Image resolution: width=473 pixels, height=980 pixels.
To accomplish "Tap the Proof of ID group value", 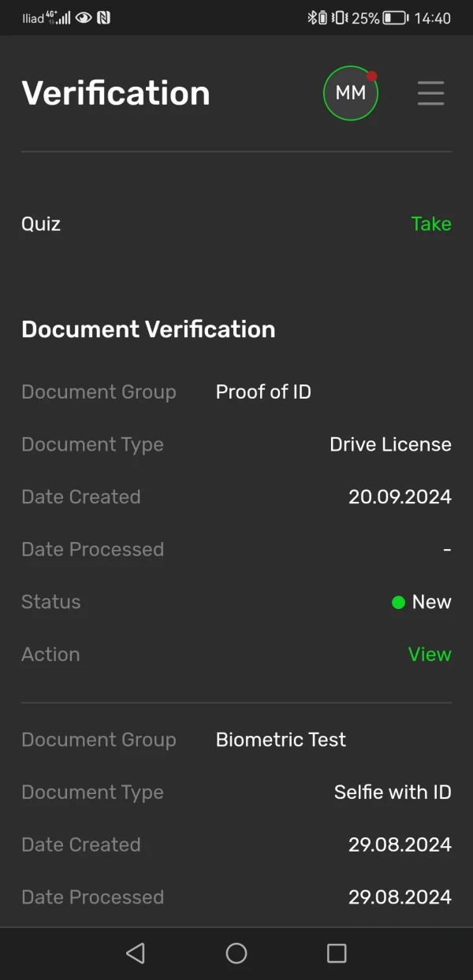I will click(x=263, y=392).
